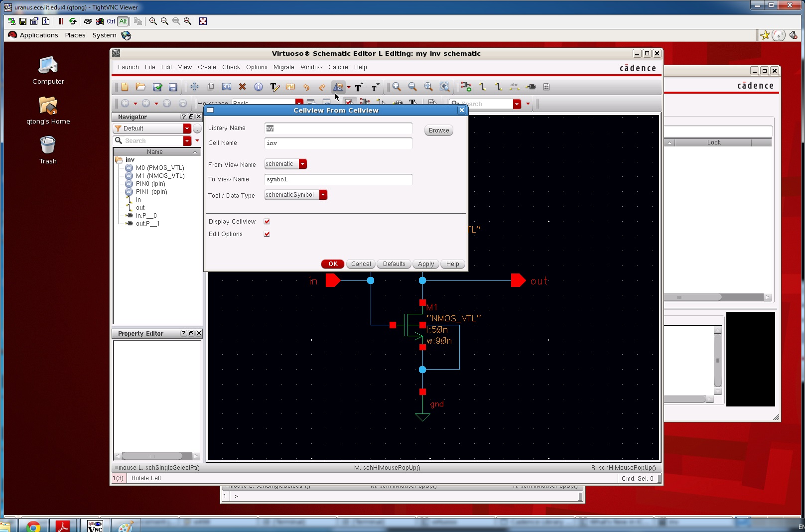Click the Cell Name input field
Viewport: 805px width, 532px height.
click(338, 143)
